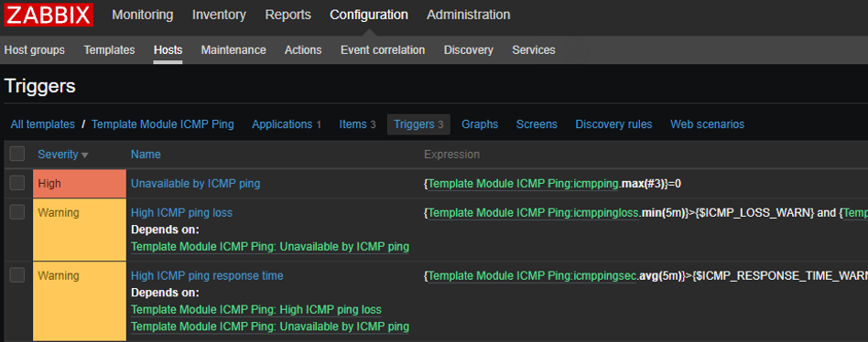Follow the All templates breadcrumb link
Screen dimensions: 868x342
click(x=43, y=124)
